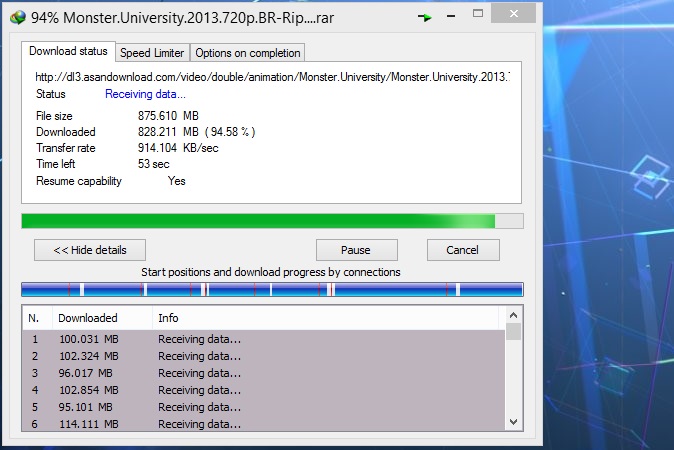The image size is (674, 450).
Task: Click the Downloaded column header
Action: coord(102,318)
